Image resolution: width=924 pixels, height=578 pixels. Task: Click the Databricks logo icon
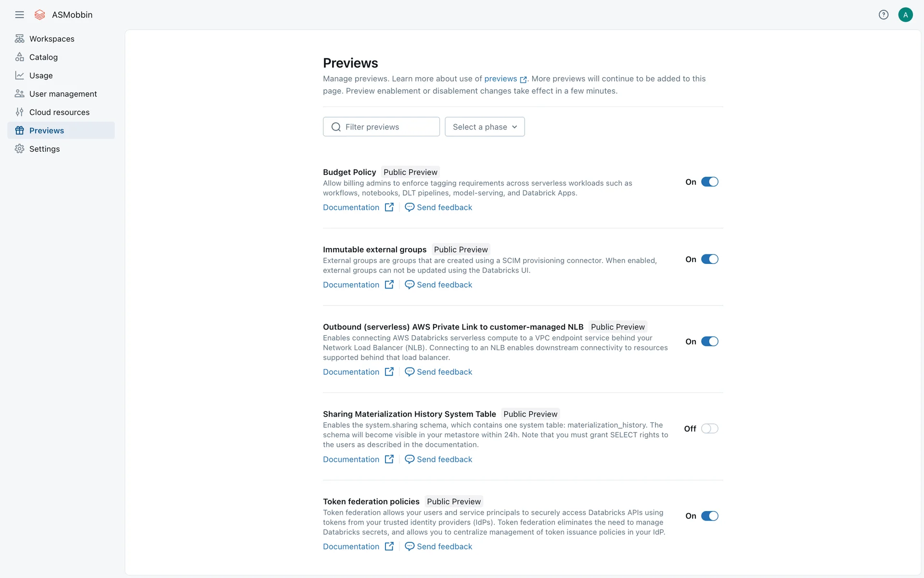click(x=40, y=15)
